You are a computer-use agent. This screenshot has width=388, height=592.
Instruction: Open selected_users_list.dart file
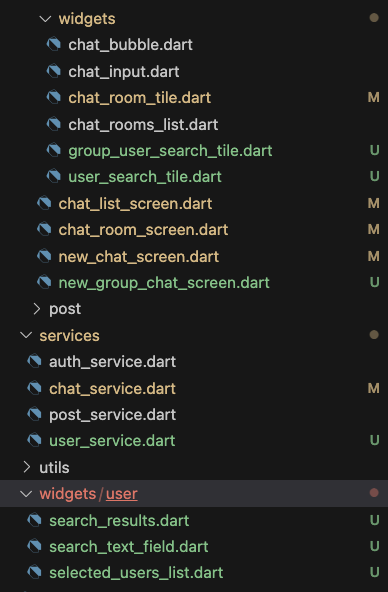point(136,573)
